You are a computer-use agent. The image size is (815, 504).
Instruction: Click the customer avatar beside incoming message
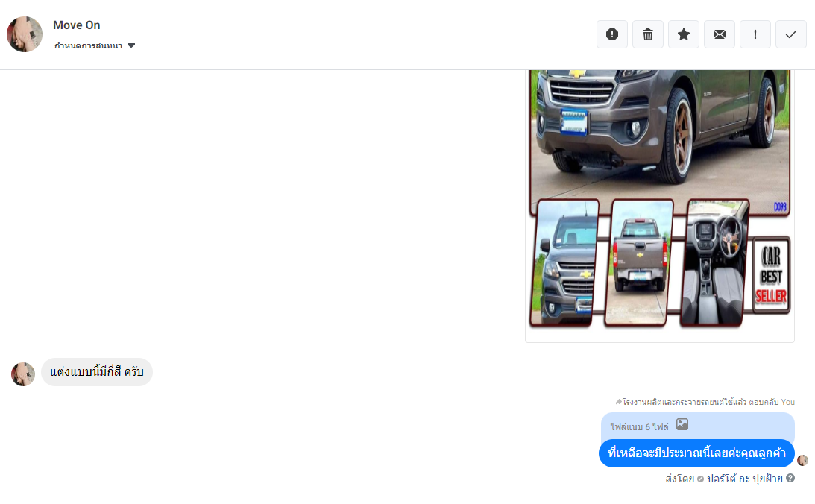[x=23, y=374]
